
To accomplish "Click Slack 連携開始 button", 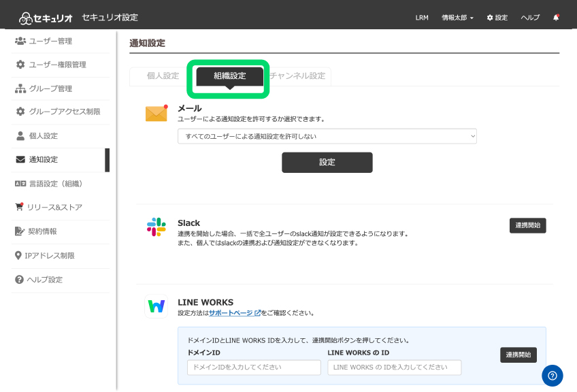I will tap(527, 225).
